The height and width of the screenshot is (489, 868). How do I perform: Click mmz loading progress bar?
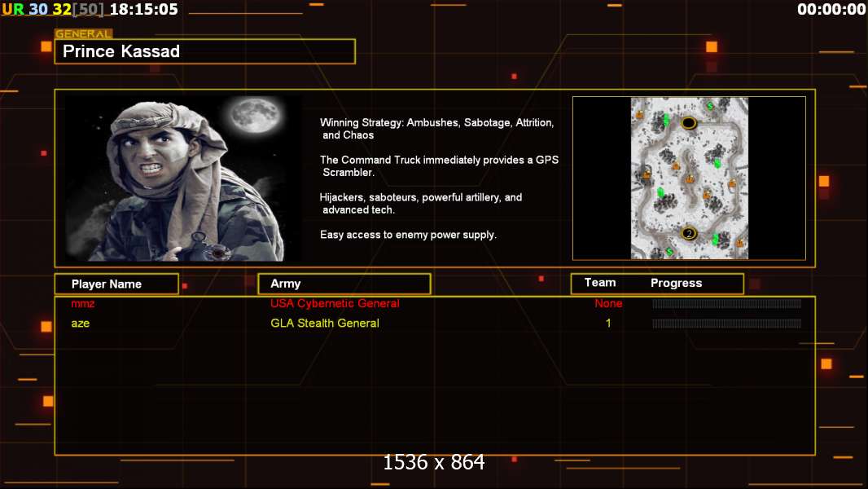pyautogui.click(x=727, y=303)
